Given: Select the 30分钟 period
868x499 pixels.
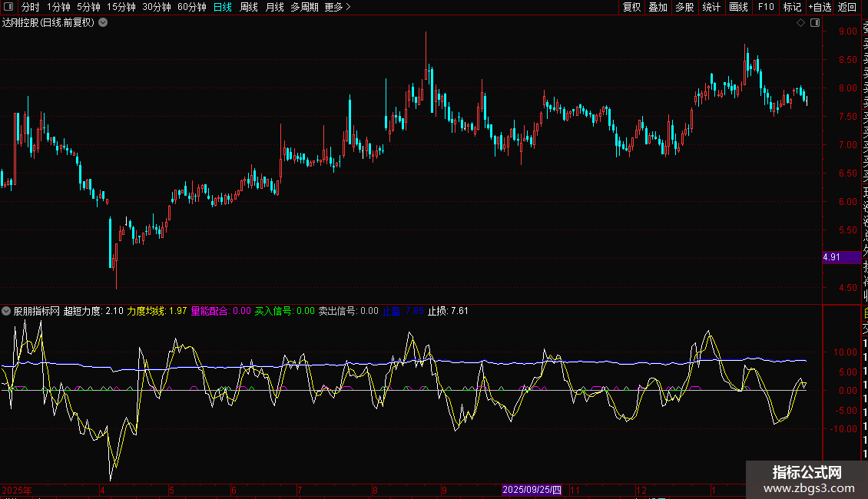Looking at the screenshot, I should coord(157,7).
